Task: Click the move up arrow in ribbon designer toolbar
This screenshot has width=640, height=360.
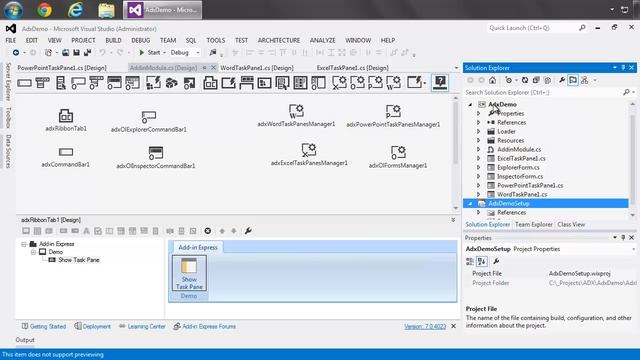Action: coord(222,231)
